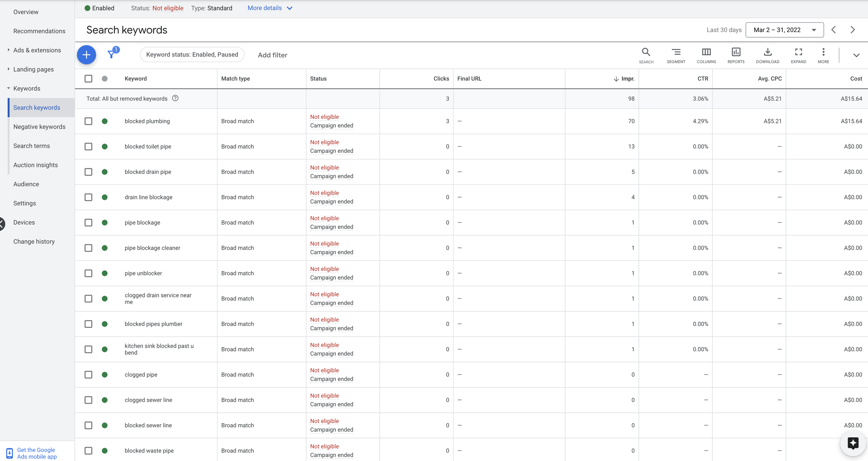Viewport: 868px width, 461px height.
Task: Open the Mar 2 – 31, 2022 date dropdown
Action: tap(784, 30)
